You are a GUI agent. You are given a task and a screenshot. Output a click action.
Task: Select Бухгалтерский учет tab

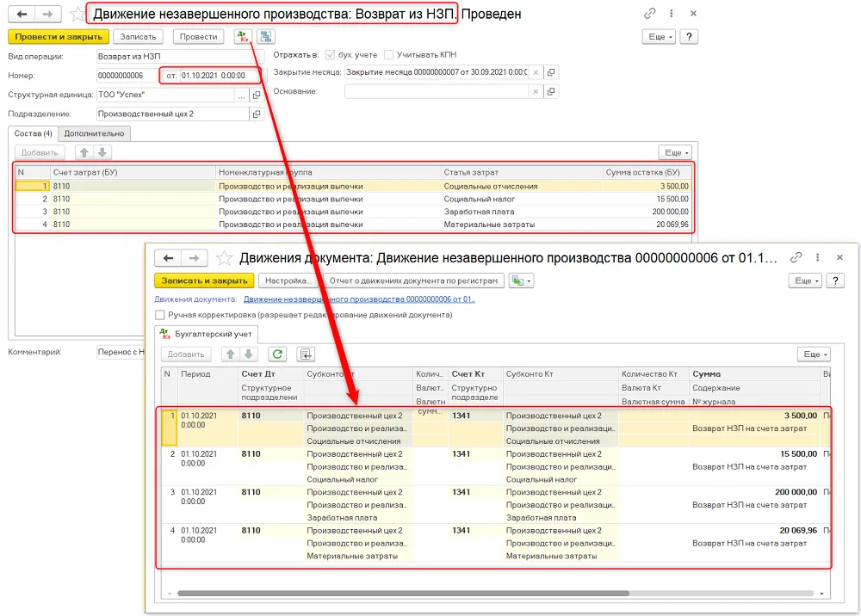click(207, 334)
